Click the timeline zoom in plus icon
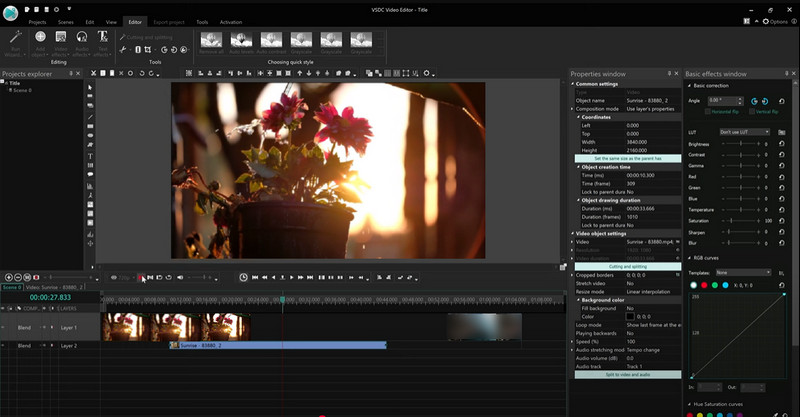This screenshot has height=417, width=800. pos(9,277)
